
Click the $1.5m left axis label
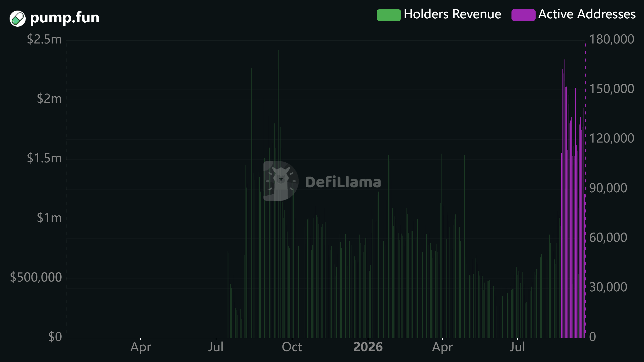[x=45, y=158]
